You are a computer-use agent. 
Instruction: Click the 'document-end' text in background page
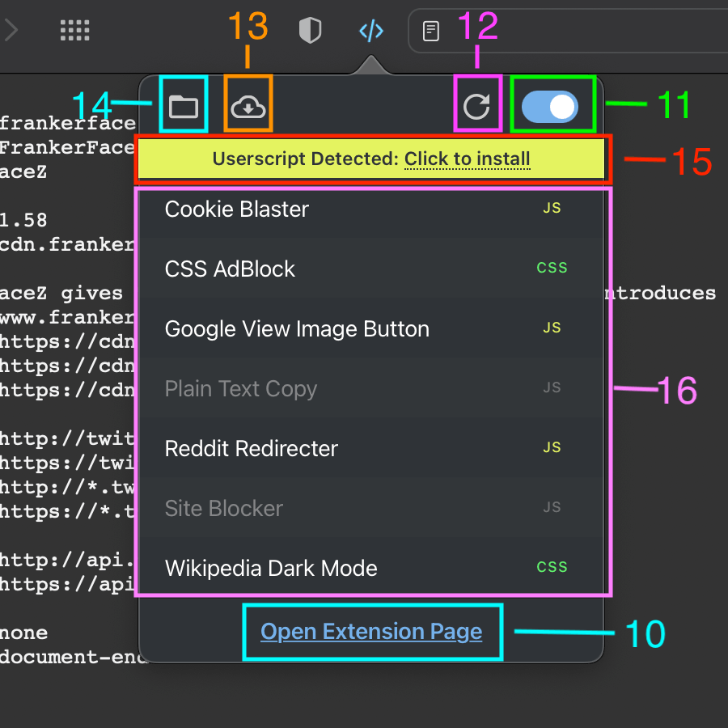(x=74, y=657)
